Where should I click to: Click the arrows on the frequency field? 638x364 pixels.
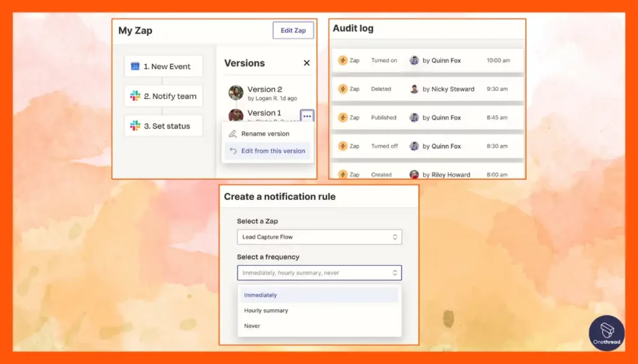394,273
